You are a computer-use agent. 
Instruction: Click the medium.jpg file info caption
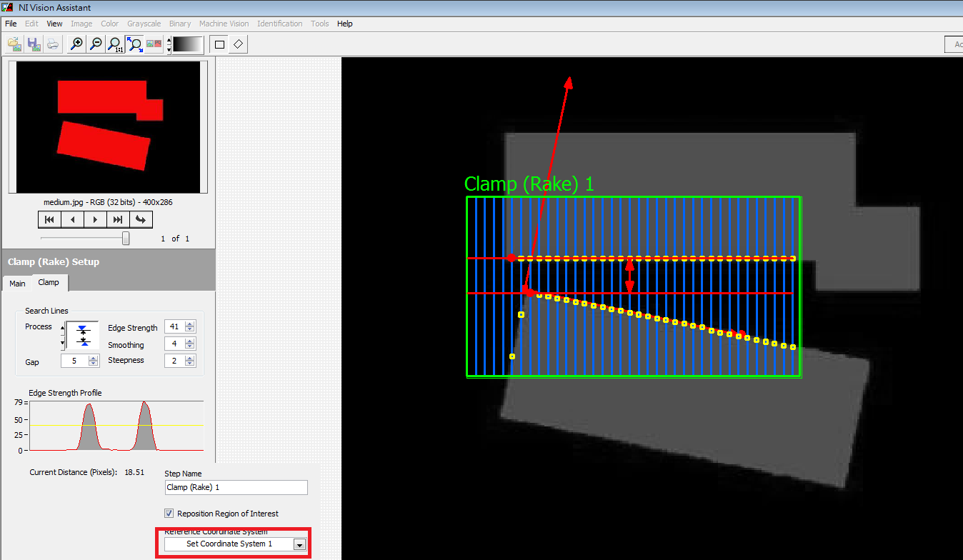pos(108,202)
